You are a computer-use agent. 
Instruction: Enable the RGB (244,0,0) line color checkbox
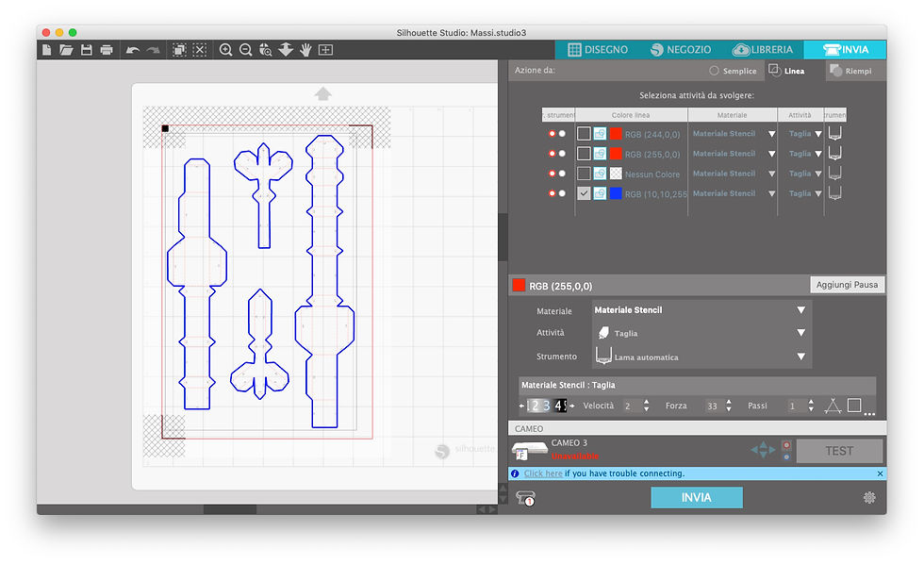click(584, 134)
